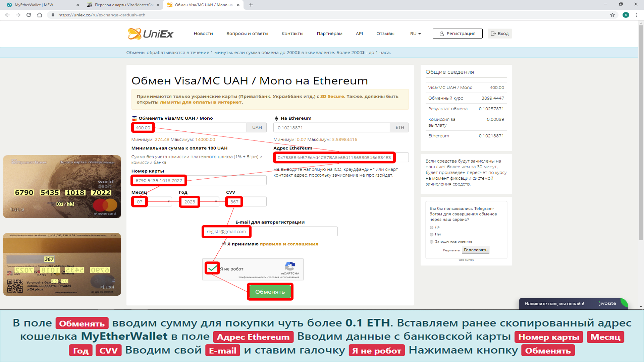
Task: Go to Контакты page
Action: click(292, 34)
